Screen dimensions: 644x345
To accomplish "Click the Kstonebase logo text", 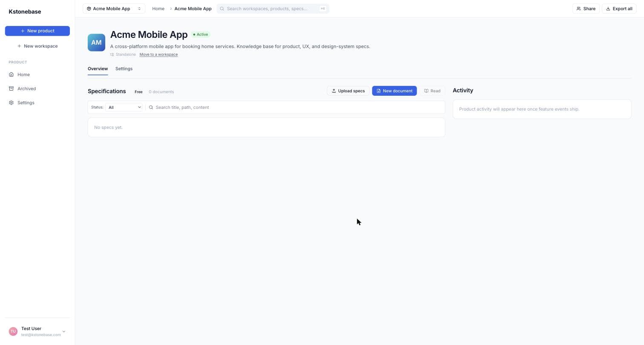I will click(25, 11).
